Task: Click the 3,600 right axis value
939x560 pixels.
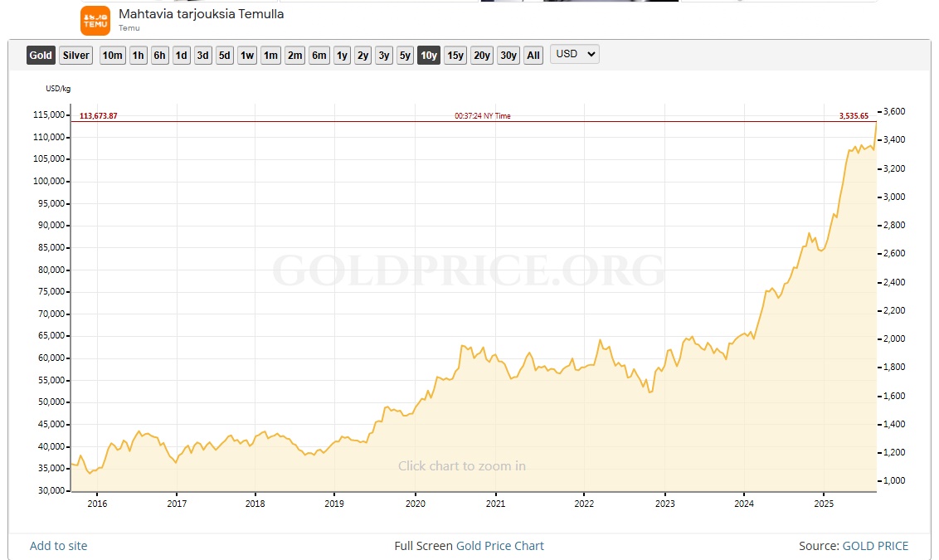Action: pyautogui.click(x=895, y=111)
